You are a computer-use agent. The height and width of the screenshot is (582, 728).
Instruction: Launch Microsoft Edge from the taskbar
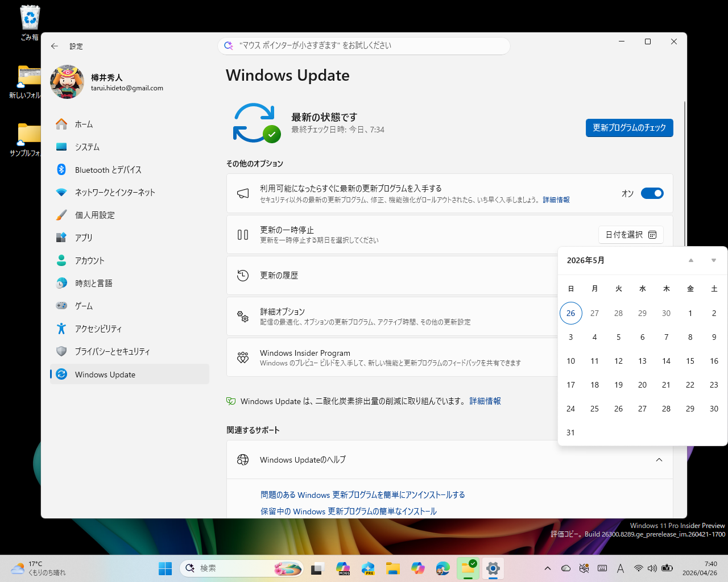pos(443,568)
